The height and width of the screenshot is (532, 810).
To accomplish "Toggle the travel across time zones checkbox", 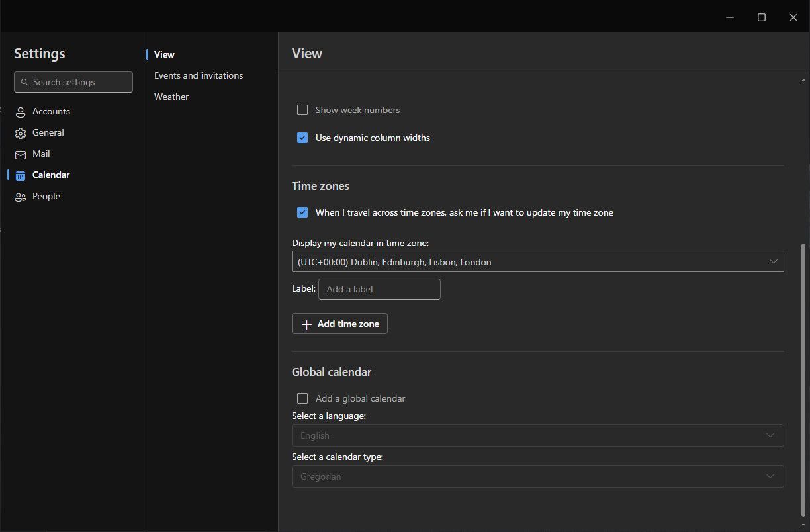I will (x=302, y=212).
